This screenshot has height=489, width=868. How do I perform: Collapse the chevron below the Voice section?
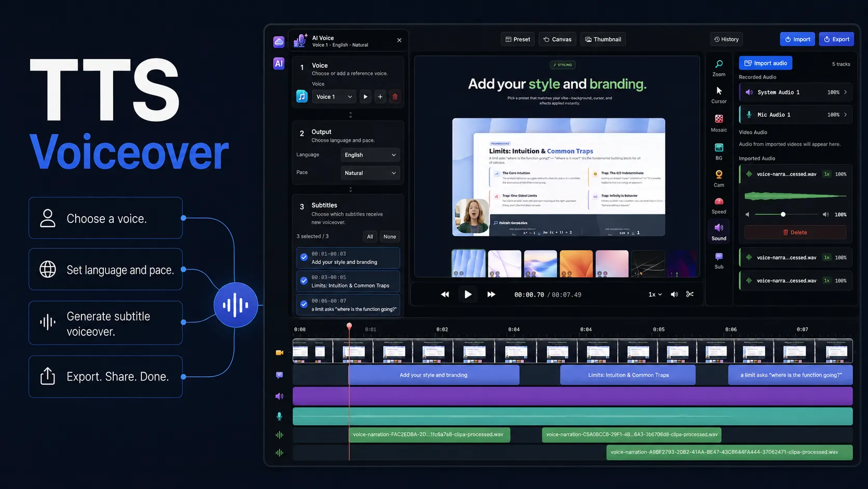(350, 115)
